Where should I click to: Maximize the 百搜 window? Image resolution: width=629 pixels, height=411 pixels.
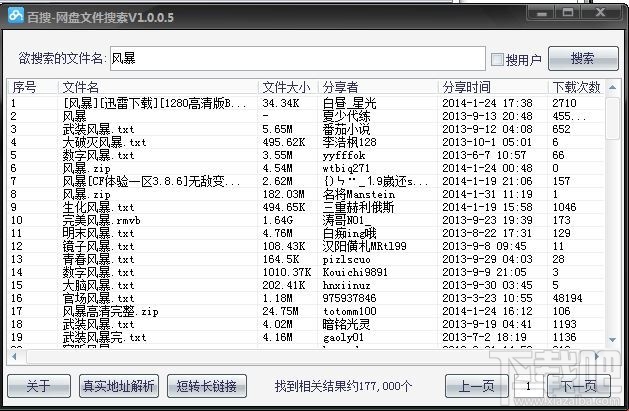point(568,13)
